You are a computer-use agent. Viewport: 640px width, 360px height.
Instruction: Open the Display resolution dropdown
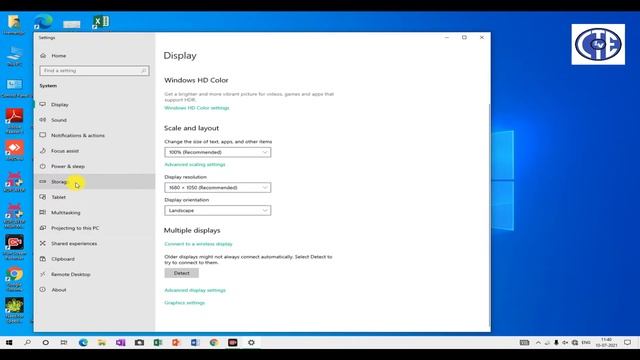(x=218, y=187)
